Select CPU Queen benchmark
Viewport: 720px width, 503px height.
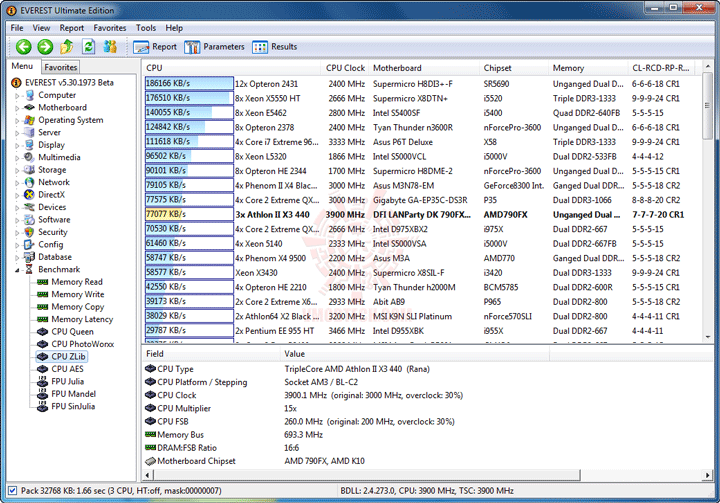click(73, 332)
